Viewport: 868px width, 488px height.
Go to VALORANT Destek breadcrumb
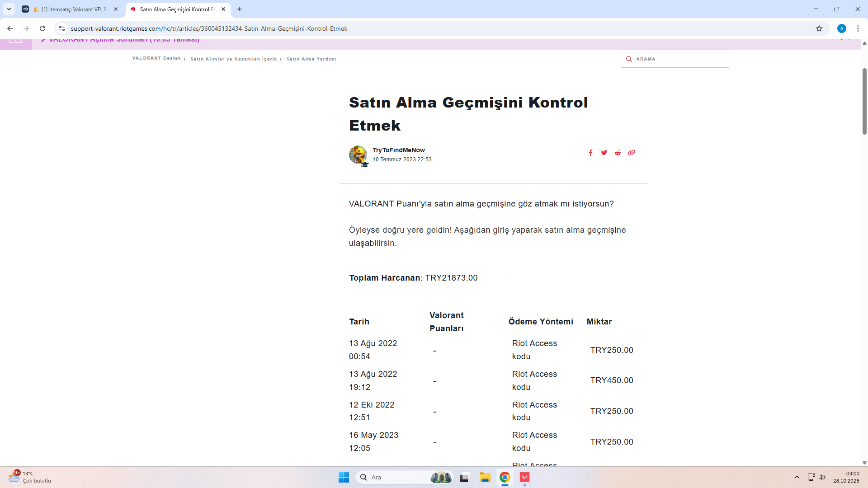click(156, 58)
